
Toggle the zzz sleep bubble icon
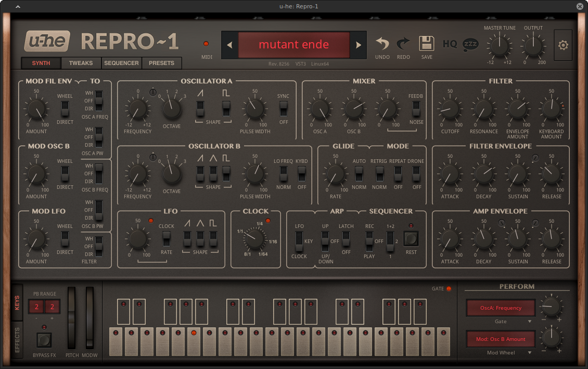[x=470, y=44]
